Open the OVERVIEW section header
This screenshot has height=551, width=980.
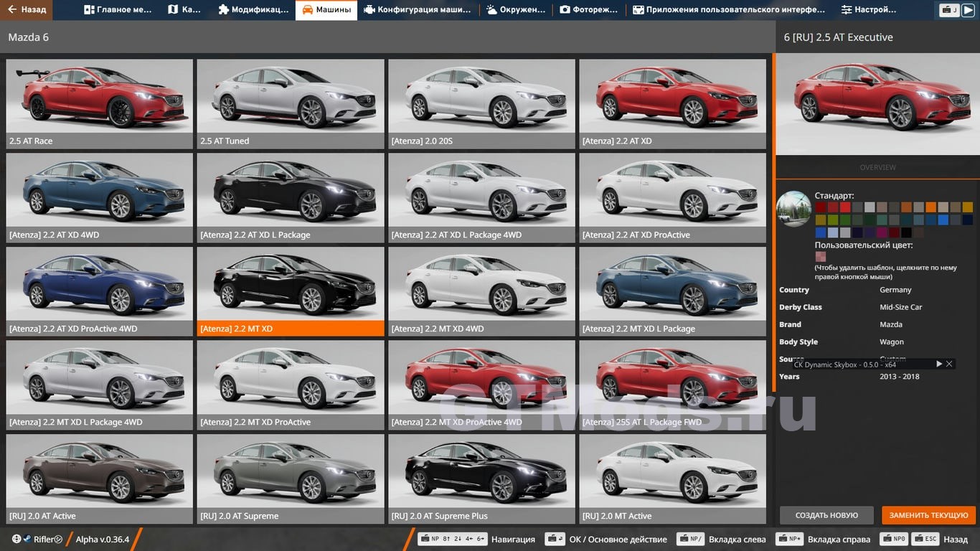878,167
